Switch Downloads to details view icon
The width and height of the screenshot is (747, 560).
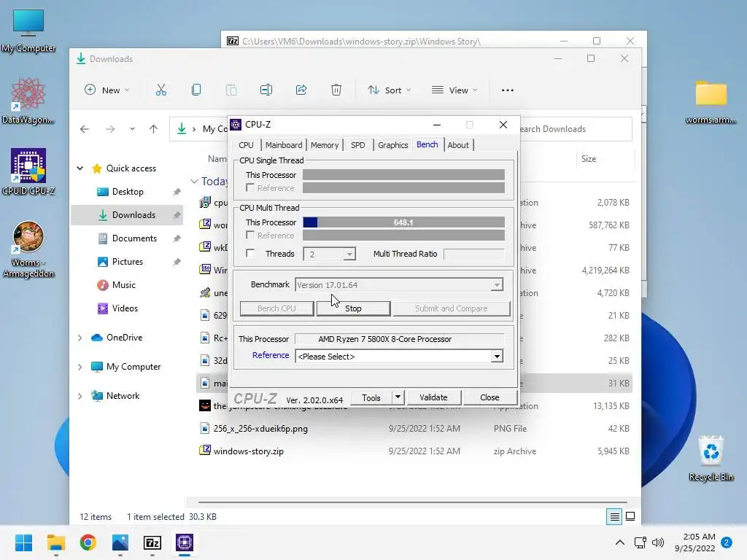pos(614,517)
